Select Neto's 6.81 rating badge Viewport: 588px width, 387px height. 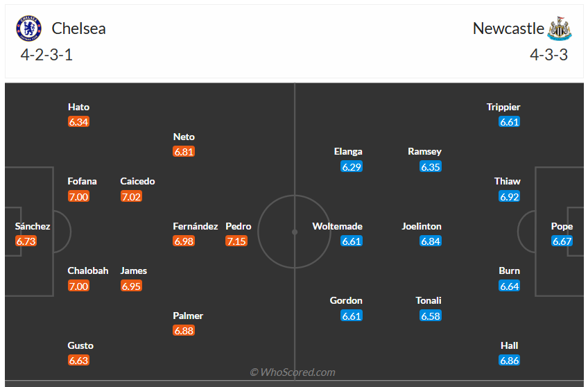point(184,151)
